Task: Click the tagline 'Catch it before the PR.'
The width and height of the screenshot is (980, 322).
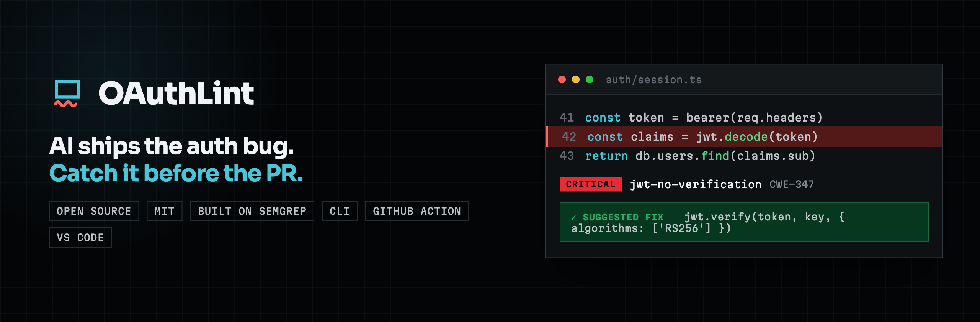Action: pyautogui.click(x=176, y=173)
